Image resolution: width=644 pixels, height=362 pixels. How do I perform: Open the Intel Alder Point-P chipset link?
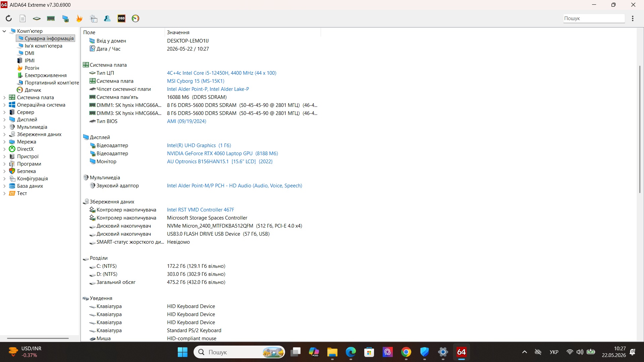(208, 89)
